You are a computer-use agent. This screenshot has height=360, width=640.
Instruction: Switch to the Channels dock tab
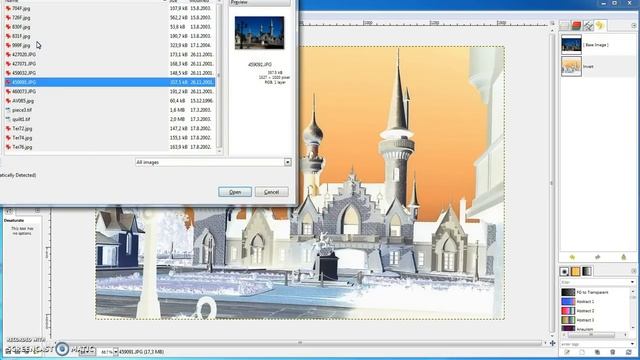[x=576, y=25]
